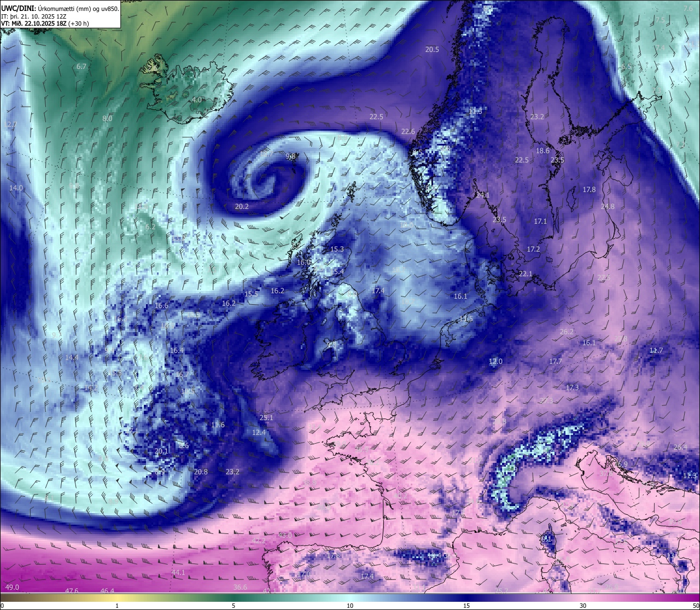
Task: Click the 16.4 map value
Action: pyautogui.click(x=177, y=350)
